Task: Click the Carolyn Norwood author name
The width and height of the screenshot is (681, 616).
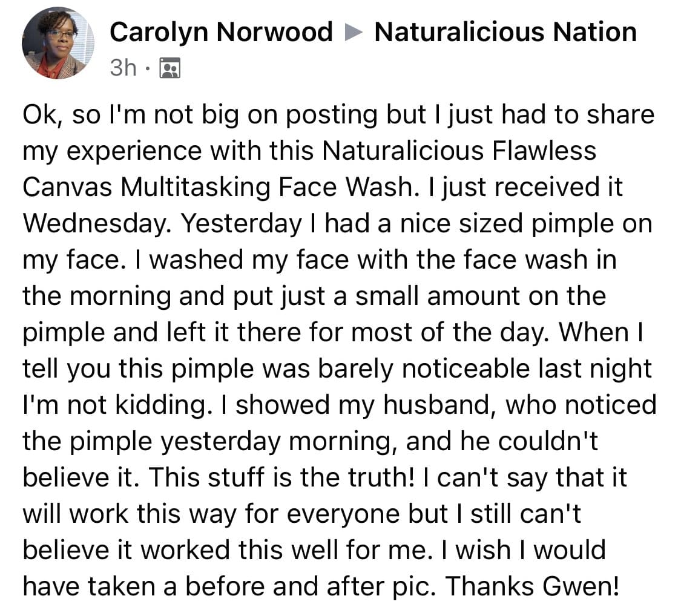Action: point(221,31)
